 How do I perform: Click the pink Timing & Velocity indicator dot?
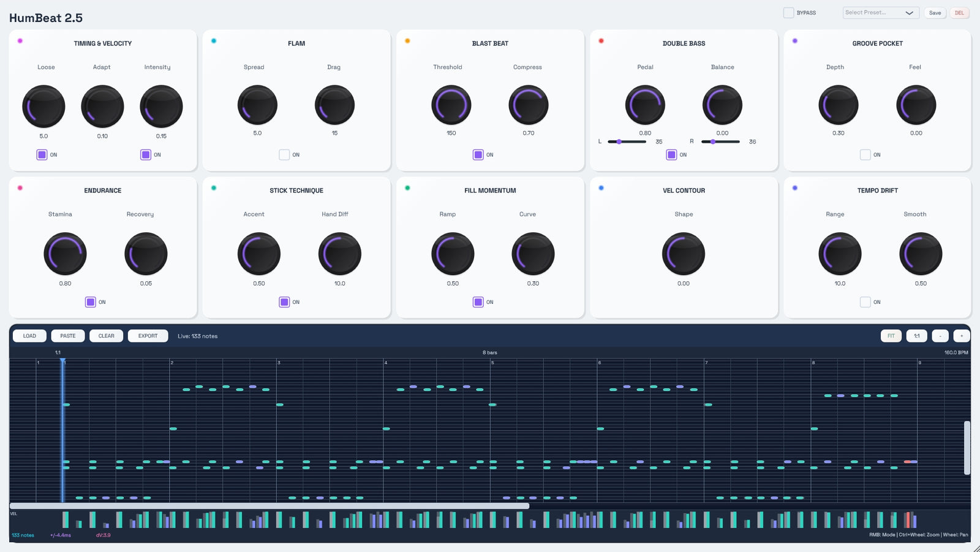[x=20, y=41]
